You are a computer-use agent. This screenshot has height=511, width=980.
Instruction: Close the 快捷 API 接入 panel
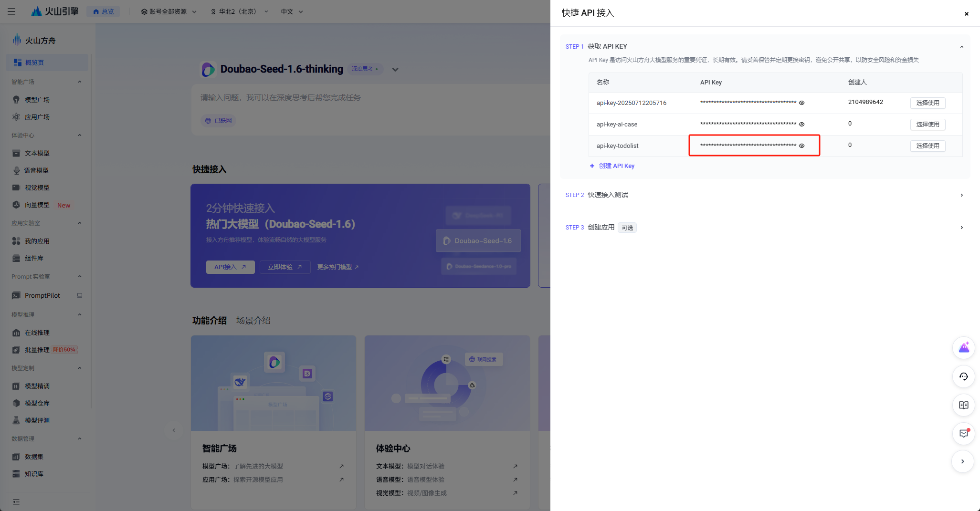(x=967, y=14)
